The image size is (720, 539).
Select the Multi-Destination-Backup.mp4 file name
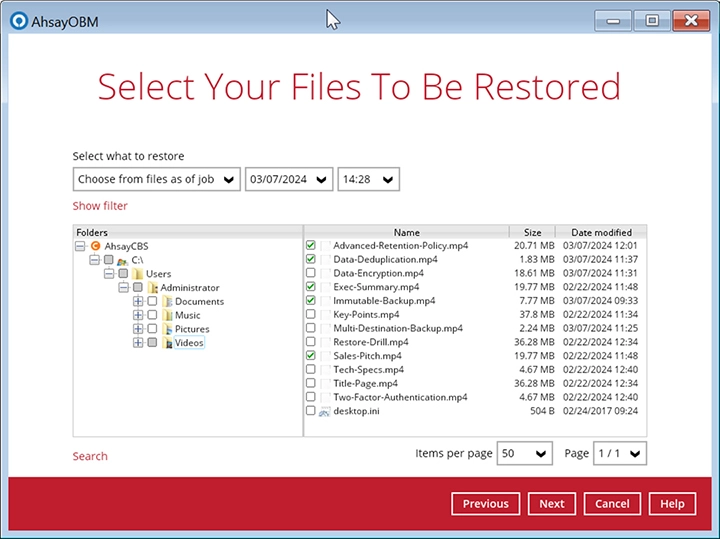pyautogui.click(x=398, y=328)
